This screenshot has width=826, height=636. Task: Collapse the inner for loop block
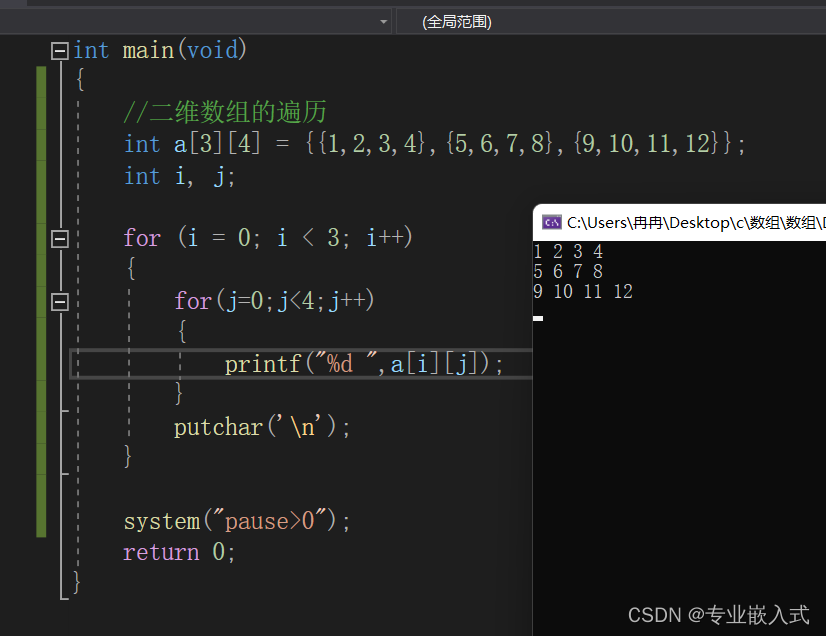coord(60,301)
